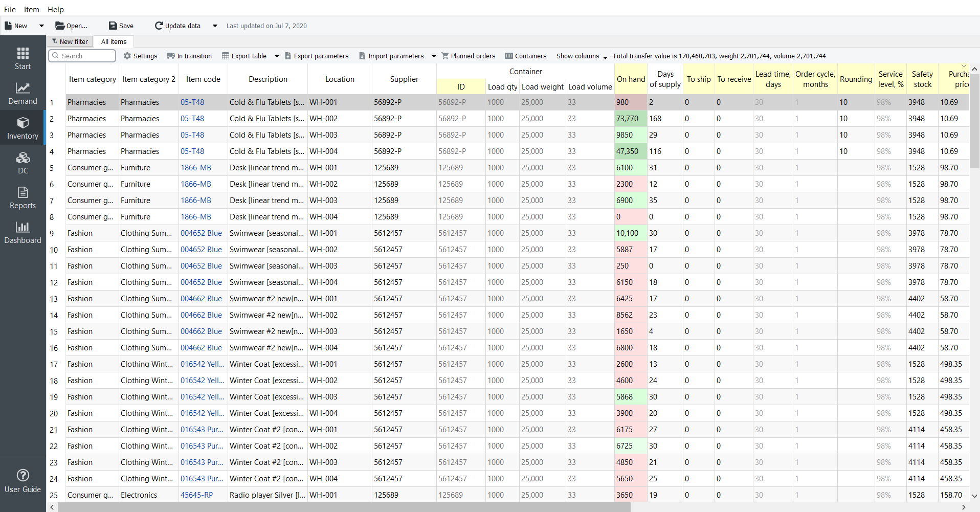Open the Item menu
The width and height of the screenshot is (980, 512).
pyautogui.click(x=31, y=9)
